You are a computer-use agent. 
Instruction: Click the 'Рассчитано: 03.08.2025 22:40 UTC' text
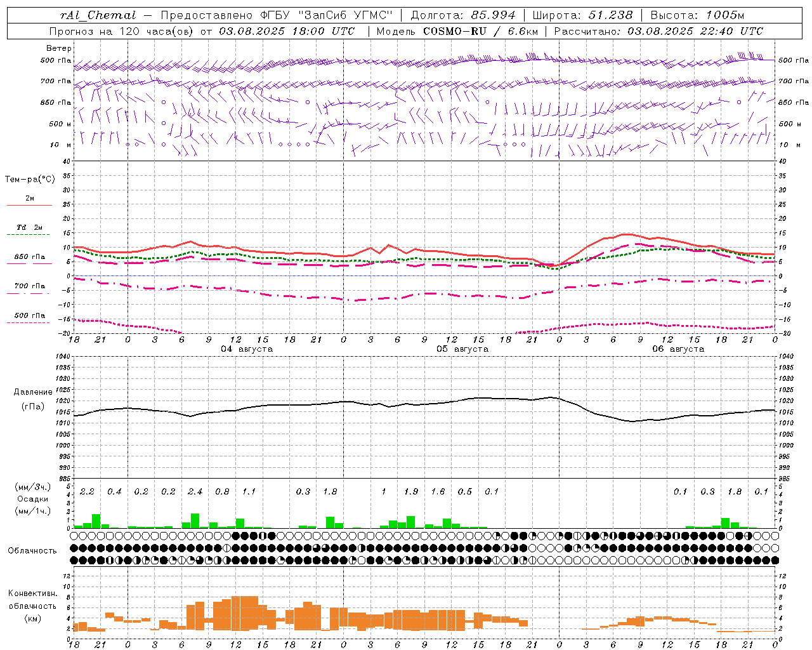(658, 31)
